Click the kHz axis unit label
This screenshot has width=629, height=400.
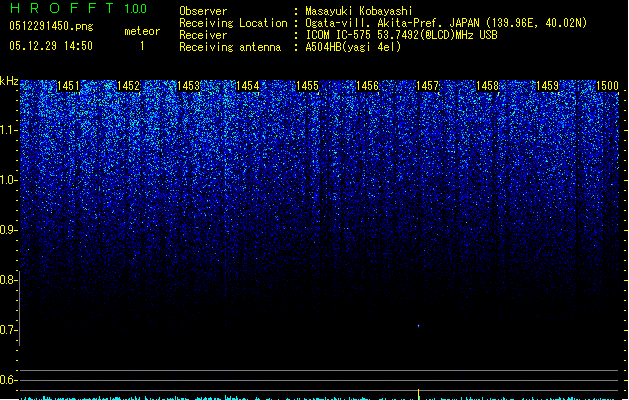tap(10, 81)
